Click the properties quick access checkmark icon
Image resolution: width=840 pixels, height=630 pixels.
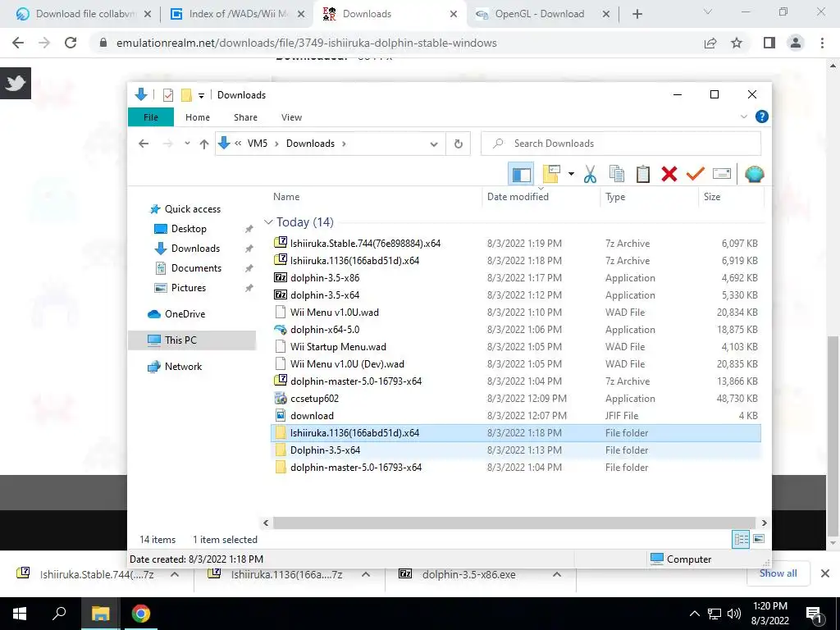(167, 95)
